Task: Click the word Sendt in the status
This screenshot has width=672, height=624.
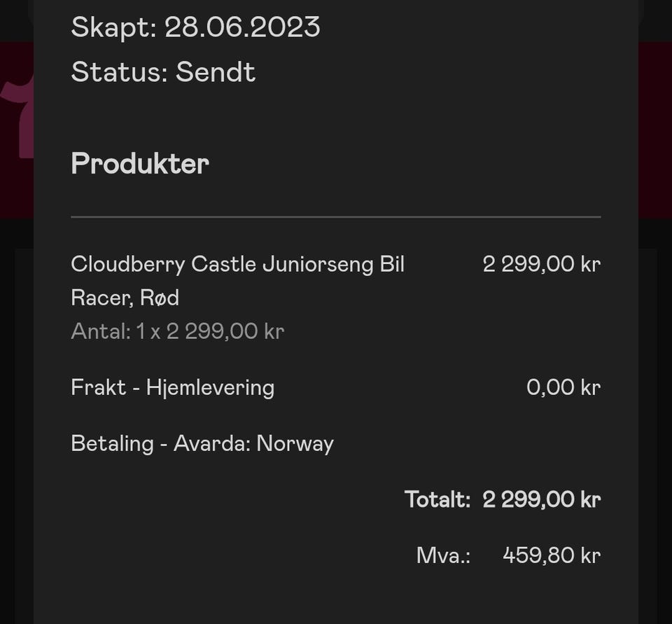Action: 216,71
